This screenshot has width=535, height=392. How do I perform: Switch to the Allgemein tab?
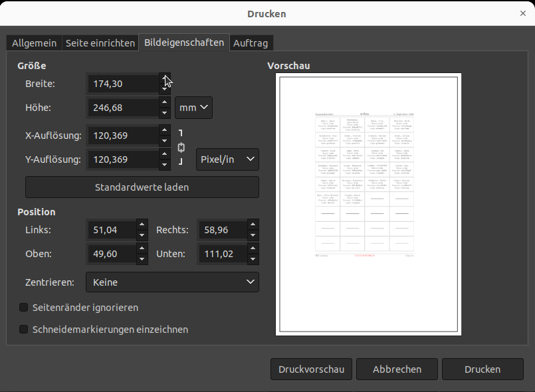point(34,43)
